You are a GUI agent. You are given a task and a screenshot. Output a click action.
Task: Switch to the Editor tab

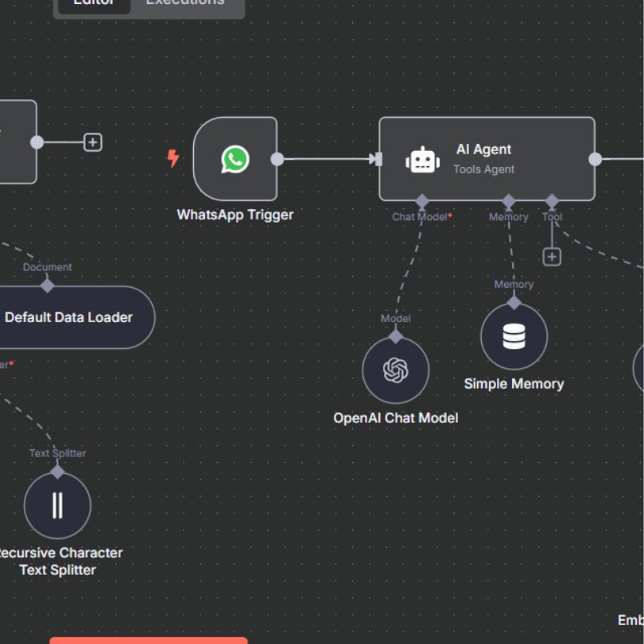[93, 3]
